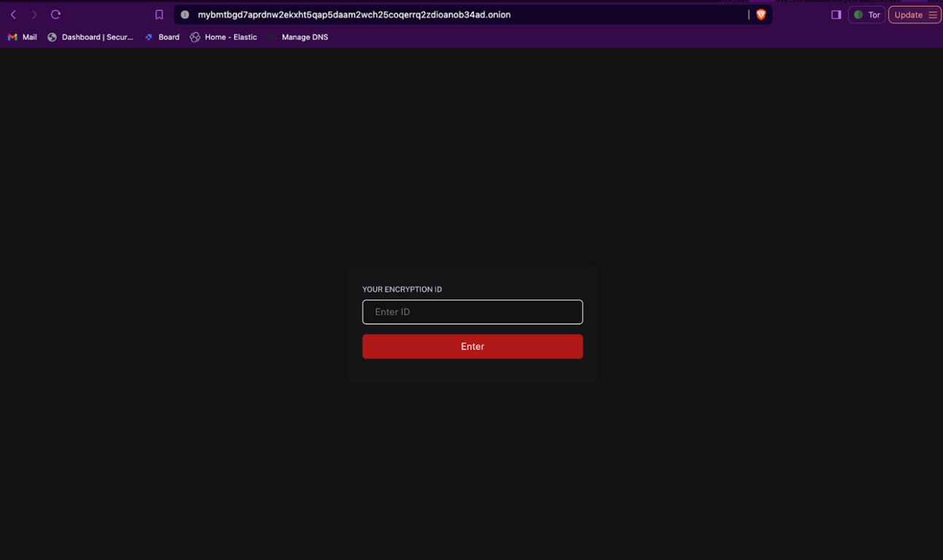Open the Board bookmark

[x=162, y=37]
